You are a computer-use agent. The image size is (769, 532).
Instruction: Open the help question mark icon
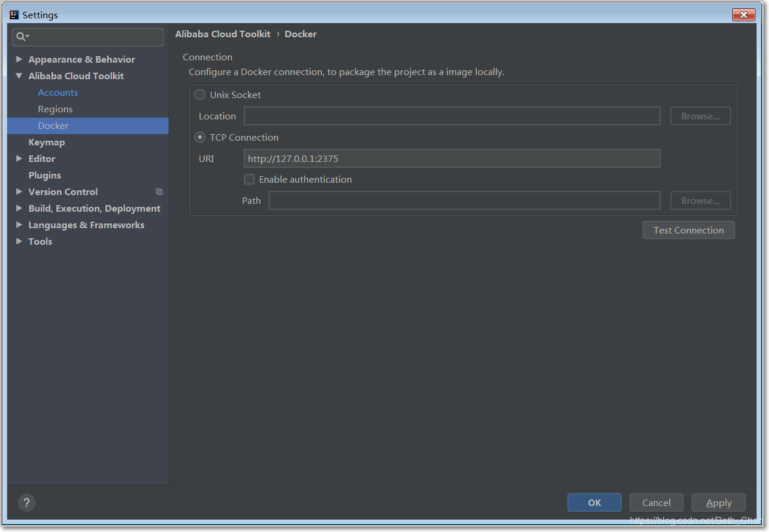[27, 503]
